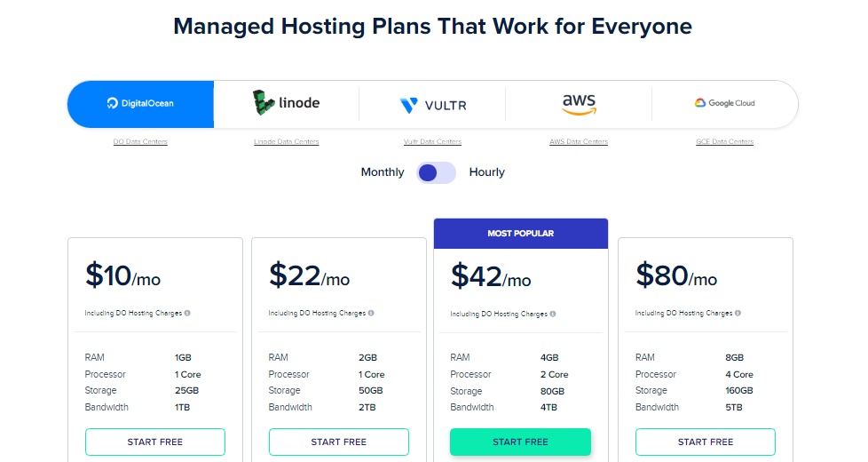Start free on the $80/mo plan
Image resolution: width=868 pixels, height=462 pixels.
706,442
